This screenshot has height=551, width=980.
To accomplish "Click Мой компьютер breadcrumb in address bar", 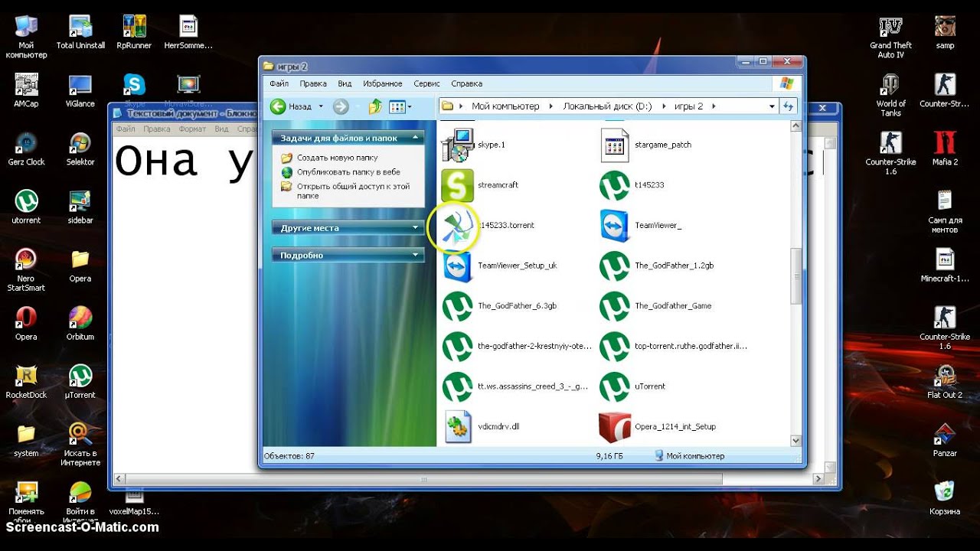I will (505, 106).
